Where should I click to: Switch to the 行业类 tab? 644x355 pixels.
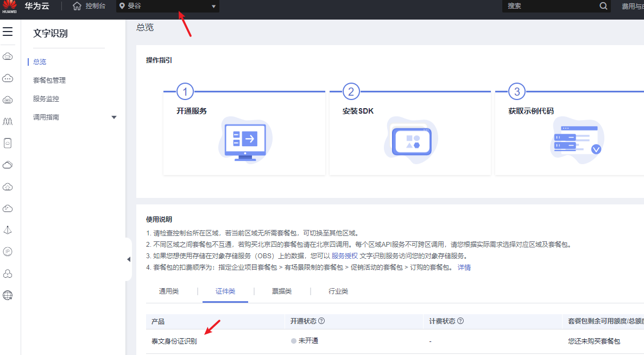338,291
